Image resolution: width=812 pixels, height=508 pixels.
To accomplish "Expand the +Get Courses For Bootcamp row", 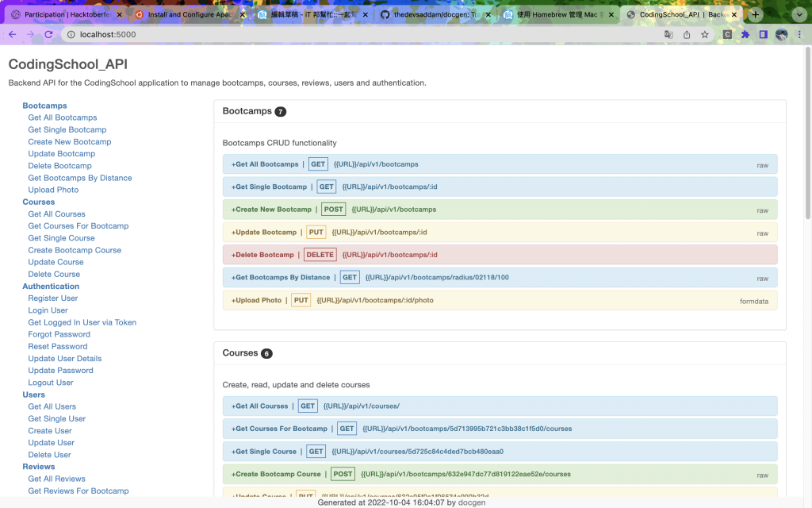I will pyautogui.click(x=500, y=429).
